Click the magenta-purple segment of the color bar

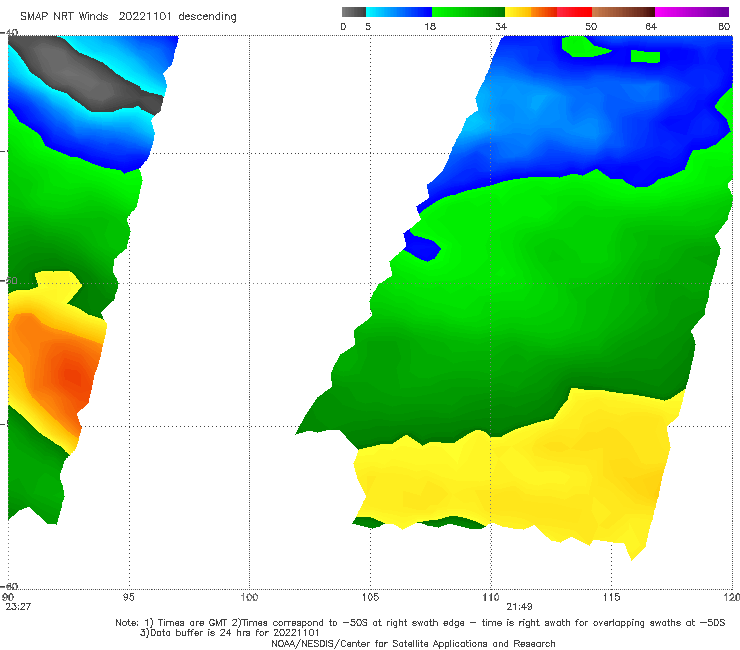[692, 12]
